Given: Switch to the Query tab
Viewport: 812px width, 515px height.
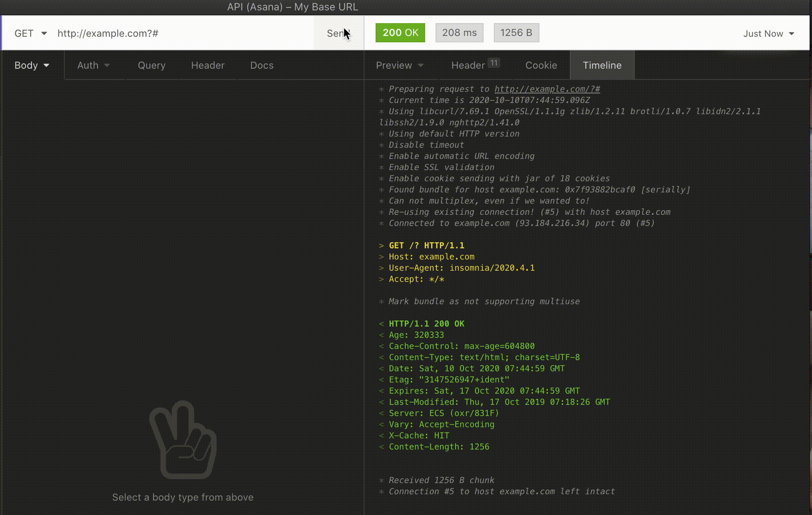Looking at the screenshot, I should tap(151, 65).
